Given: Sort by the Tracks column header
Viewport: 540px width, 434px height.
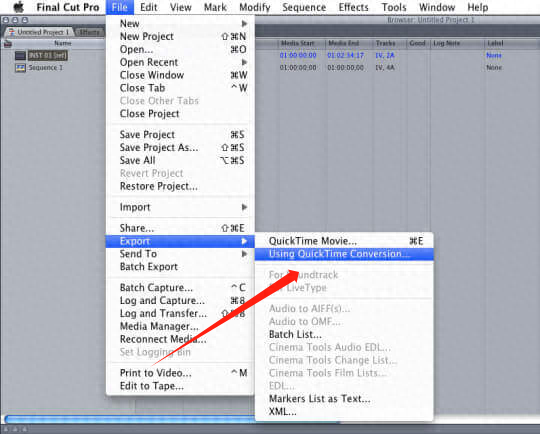Looking at the screenshot, I should pyautogui.click(x=386, y=43).
